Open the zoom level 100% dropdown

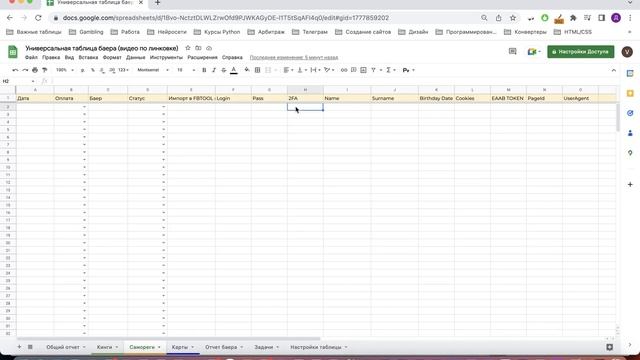pyautogui.click(x=65, y=70)
